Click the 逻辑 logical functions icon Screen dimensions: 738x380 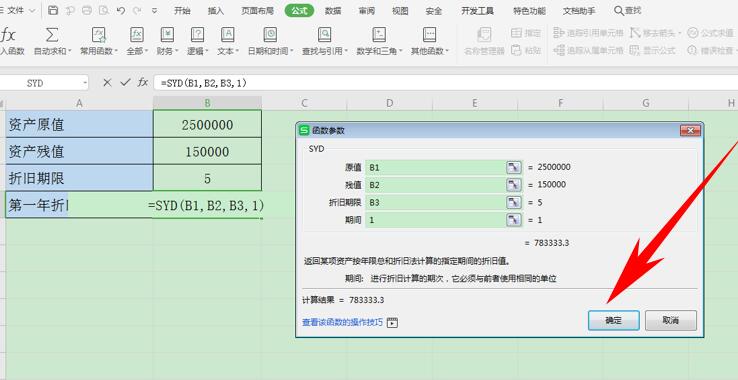[x=197, y=35]
